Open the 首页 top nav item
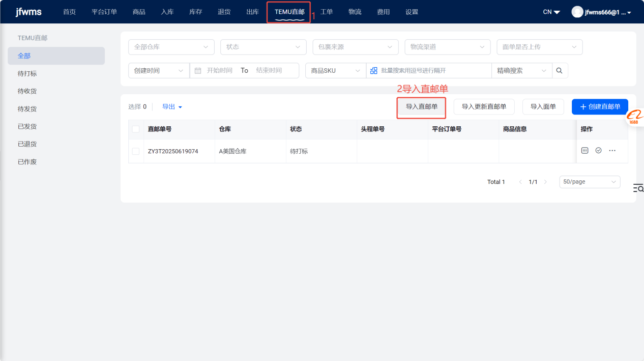Image resolution: width=644 pixels, height=361 pixels. tap(69, 12)
